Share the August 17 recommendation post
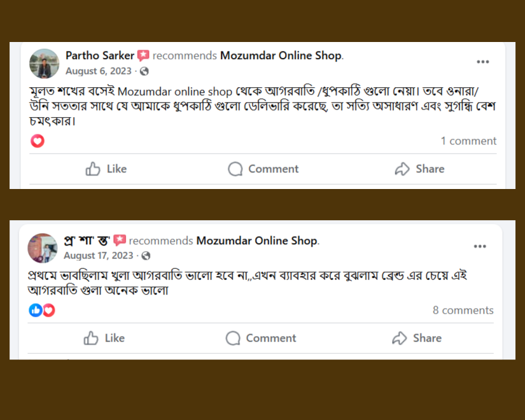Screen dimensions: 525x420 point(417,338)
